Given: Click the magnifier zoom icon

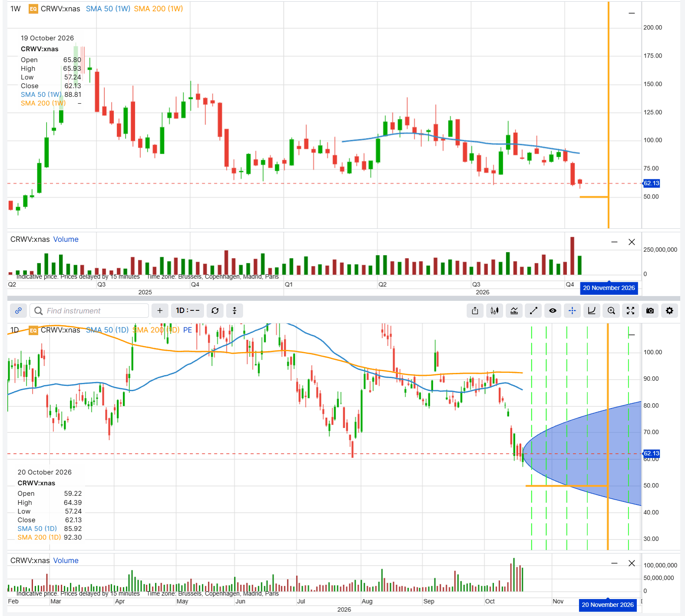Looking at the screenshot, I should 611,311.
